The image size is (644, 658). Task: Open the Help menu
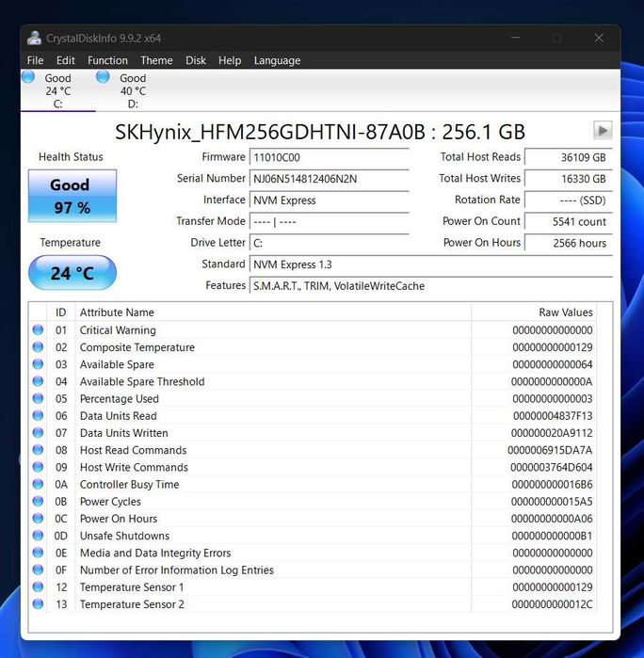click(x=230, y=60)
